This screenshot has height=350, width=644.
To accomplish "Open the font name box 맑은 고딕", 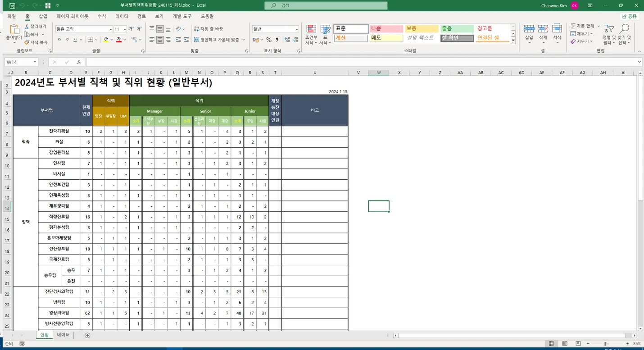I will click(84, 29).
